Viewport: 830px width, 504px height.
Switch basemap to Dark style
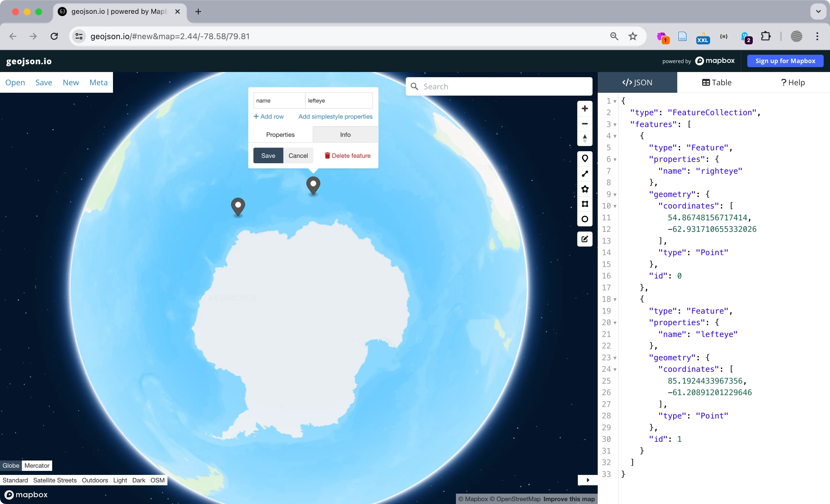138,480
